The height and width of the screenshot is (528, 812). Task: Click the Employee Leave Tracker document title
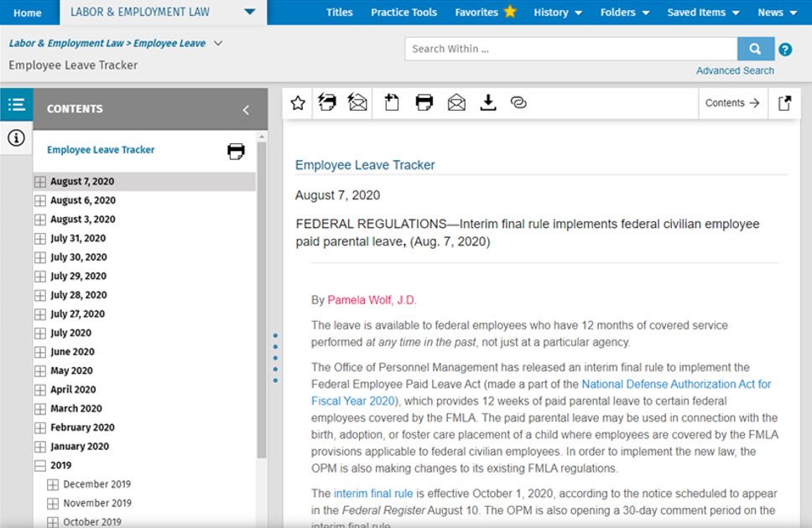(x=365, y=165)
